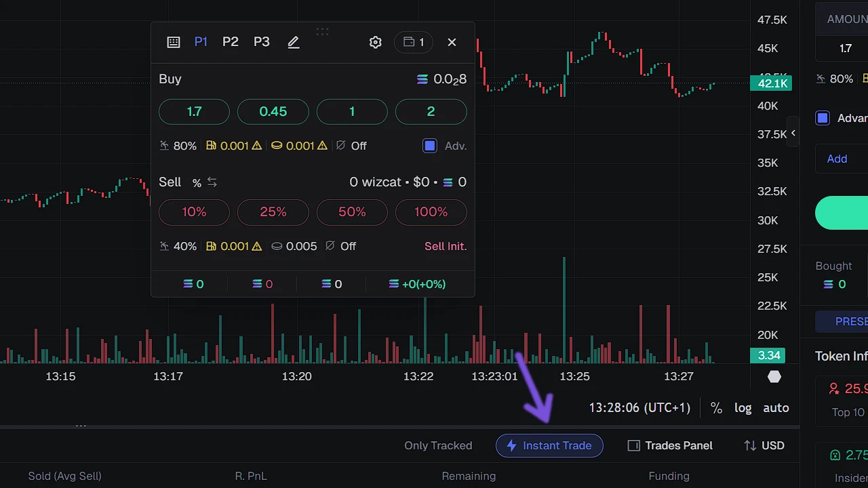Click the tip coin icon in Buy row

277,146
